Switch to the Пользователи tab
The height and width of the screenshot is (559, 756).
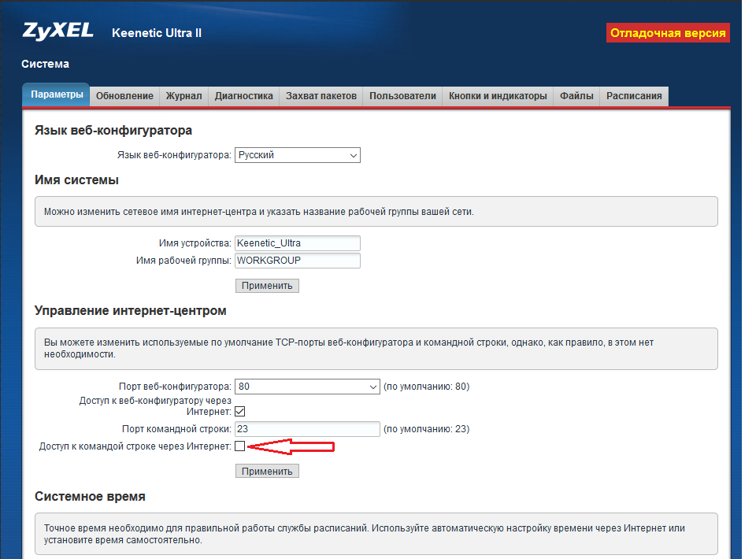[402, 96]
